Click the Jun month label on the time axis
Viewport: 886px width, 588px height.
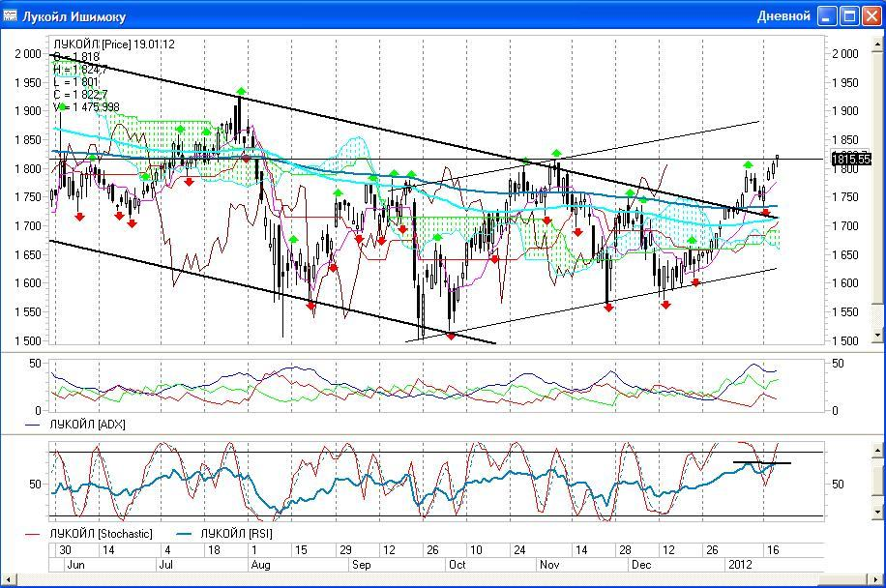[x=75, y=564]
